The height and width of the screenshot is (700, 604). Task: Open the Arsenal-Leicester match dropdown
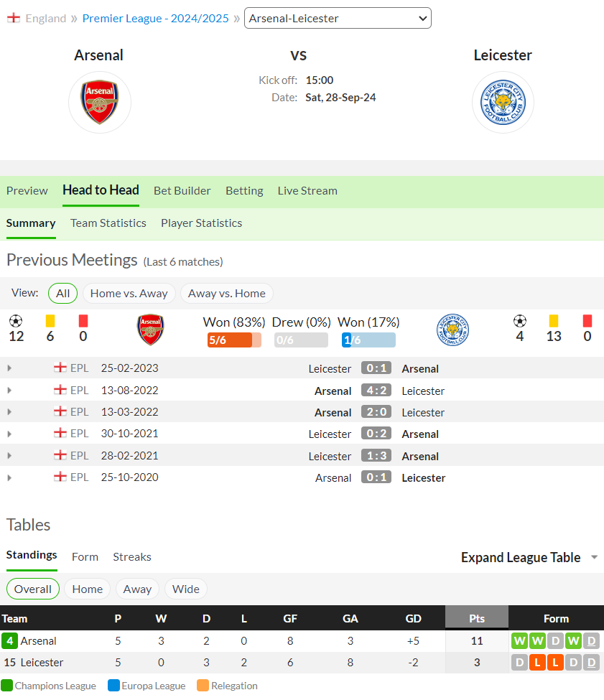[338, 18]
